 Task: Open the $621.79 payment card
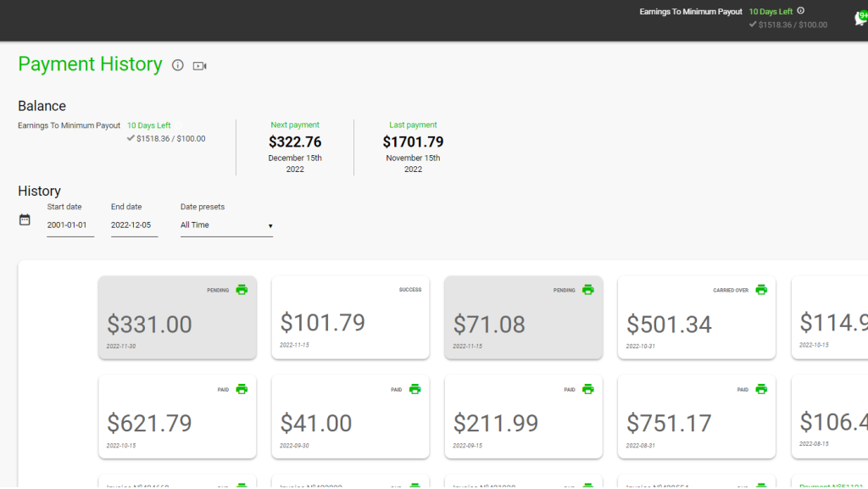coord(177,417)
